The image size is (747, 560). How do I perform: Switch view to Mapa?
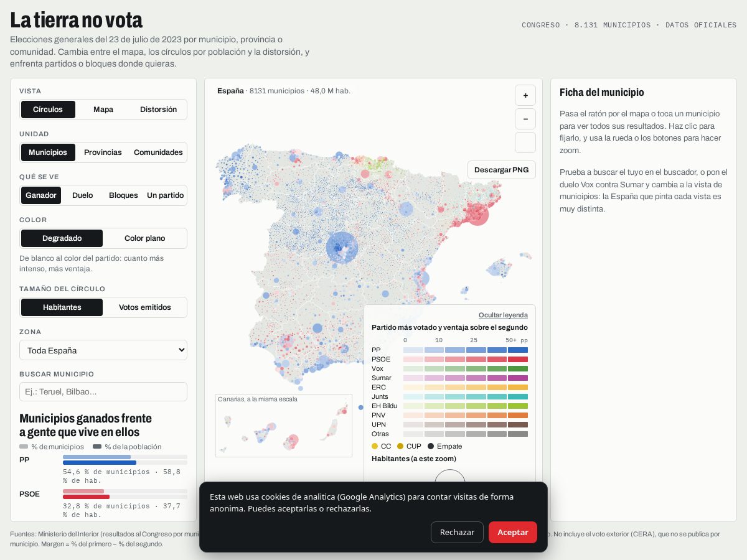[103, 110]
